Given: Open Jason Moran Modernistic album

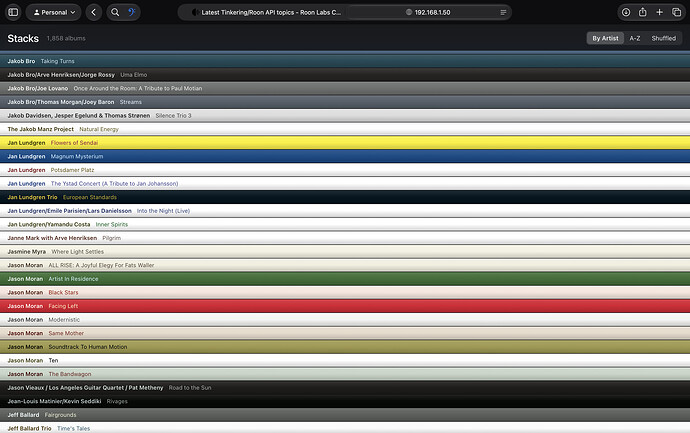Looking at the screenshot, I should pos(345,320).
